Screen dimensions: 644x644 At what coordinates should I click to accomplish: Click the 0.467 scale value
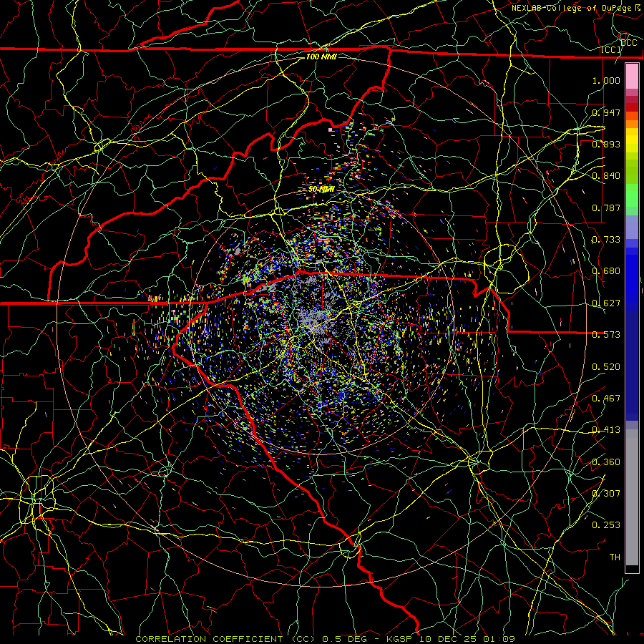tap(606, 399)
